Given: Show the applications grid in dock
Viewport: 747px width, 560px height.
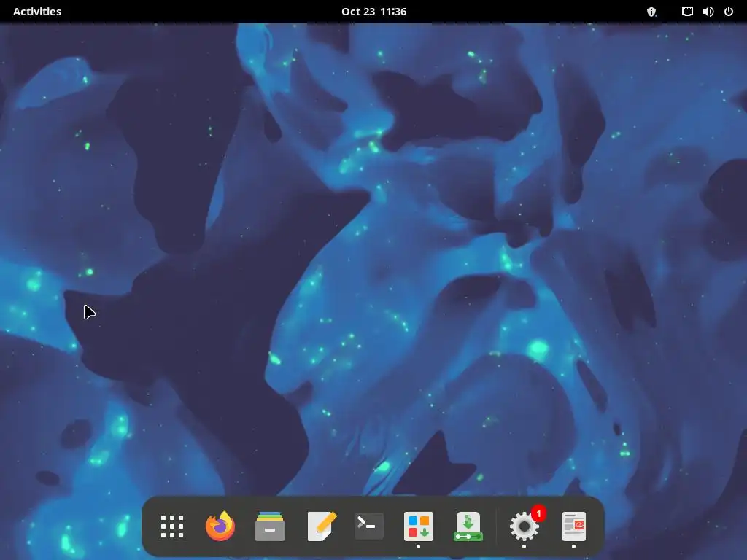Looking at the screenshot, I should point(172,526).
